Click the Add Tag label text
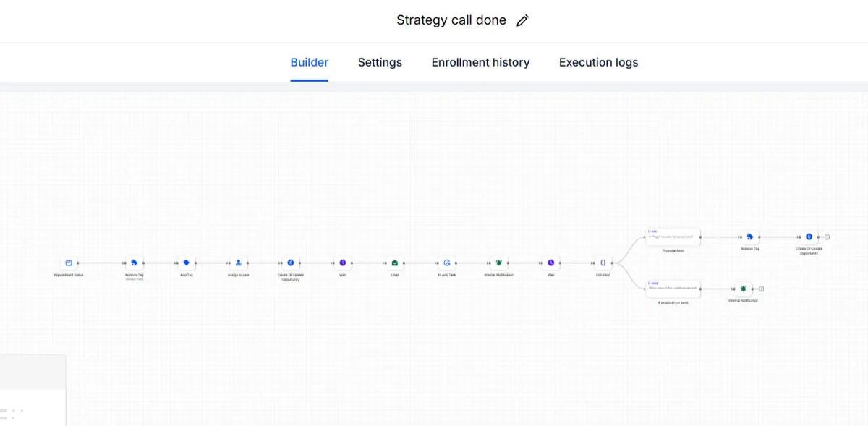868x426 pixels. click(186, 275)
